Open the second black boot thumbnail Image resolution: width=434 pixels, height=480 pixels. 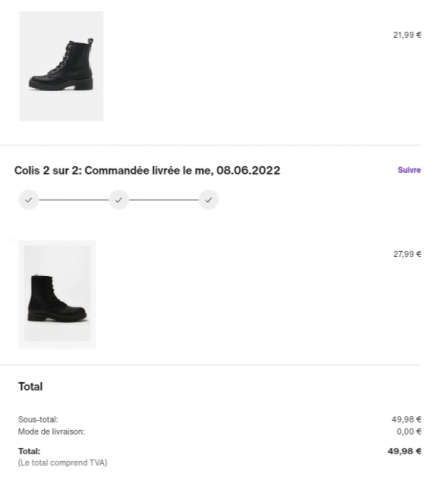[57, 294]
